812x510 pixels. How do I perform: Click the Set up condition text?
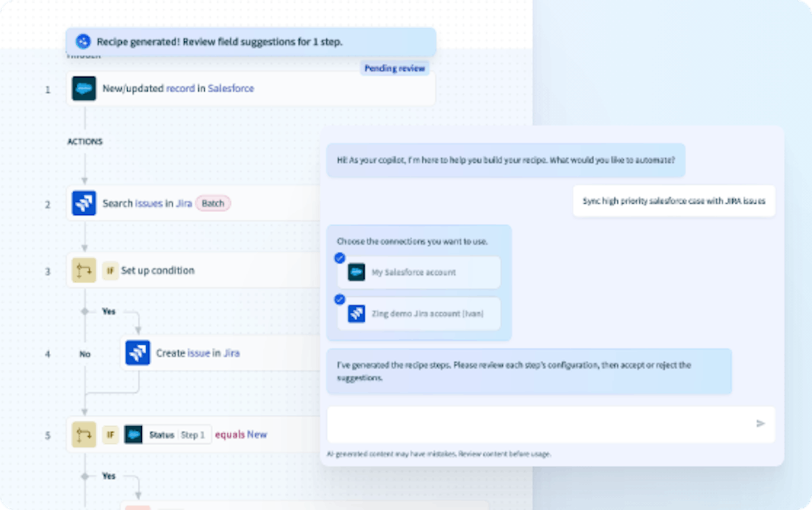(158, 271)
